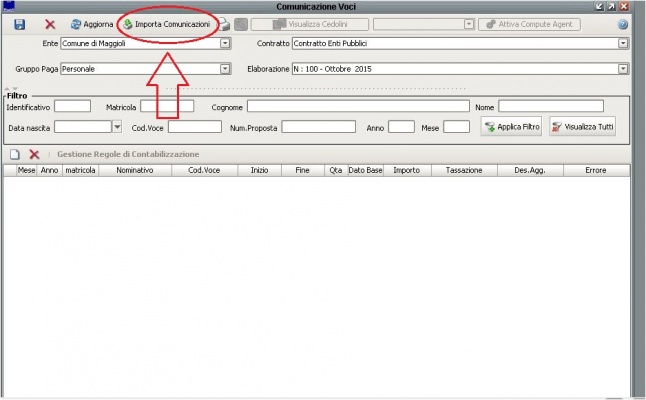Click the Ente combo box text field
Screen dimensions: 646x400
click(x=140, y=43)
